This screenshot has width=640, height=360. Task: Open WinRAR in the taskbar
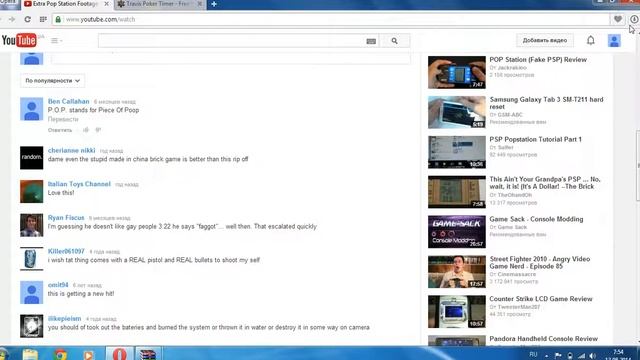(x=148, y=354)
